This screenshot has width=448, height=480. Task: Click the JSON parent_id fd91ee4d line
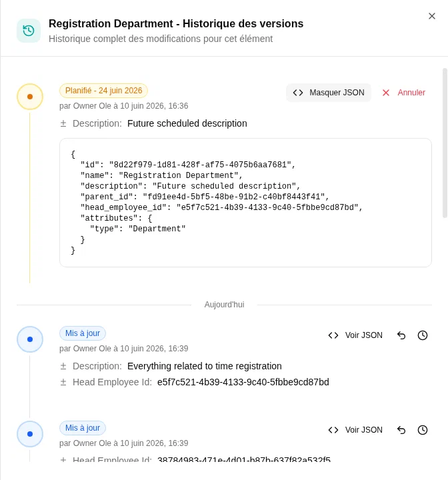pyautogui.click(x=205, y=197)
